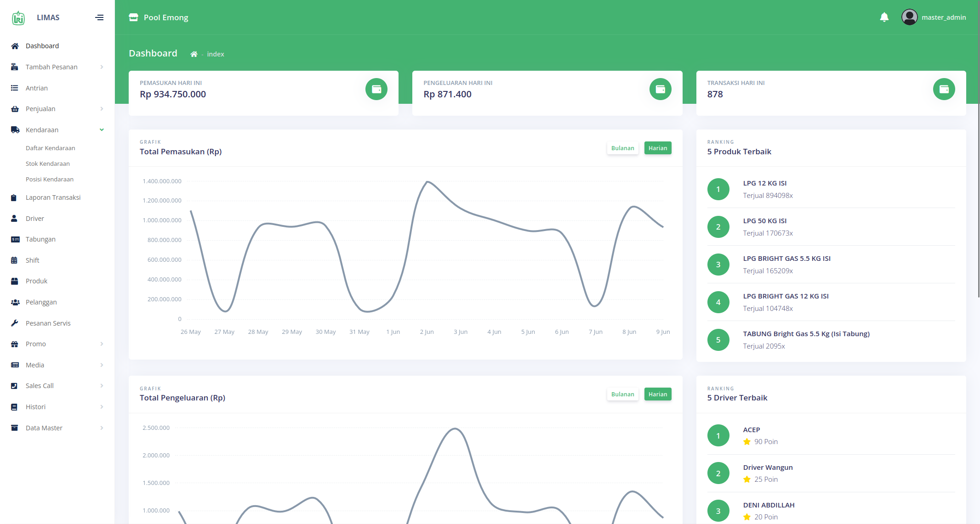The width and height of the screenshot is (980, 524).
Task: Click wallet icon on Transaksi Hari Ini card
Action: pos(944,89)
